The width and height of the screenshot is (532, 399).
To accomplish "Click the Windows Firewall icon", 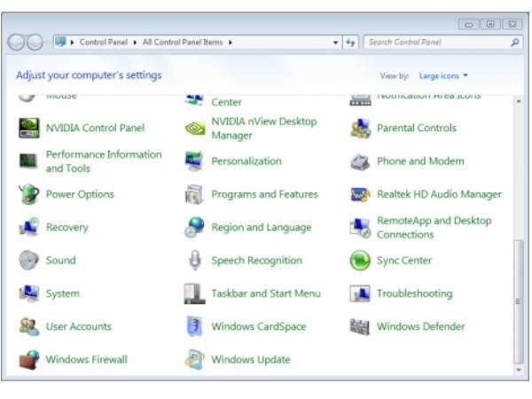I will click(x=29, y=360).
